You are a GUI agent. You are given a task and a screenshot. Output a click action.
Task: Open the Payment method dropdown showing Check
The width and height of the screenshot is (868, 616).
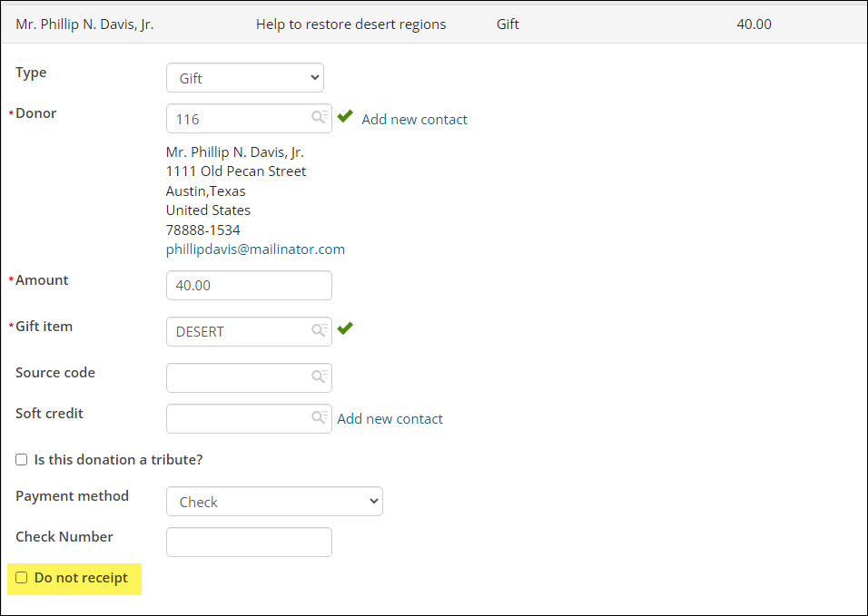click(274, 502)
